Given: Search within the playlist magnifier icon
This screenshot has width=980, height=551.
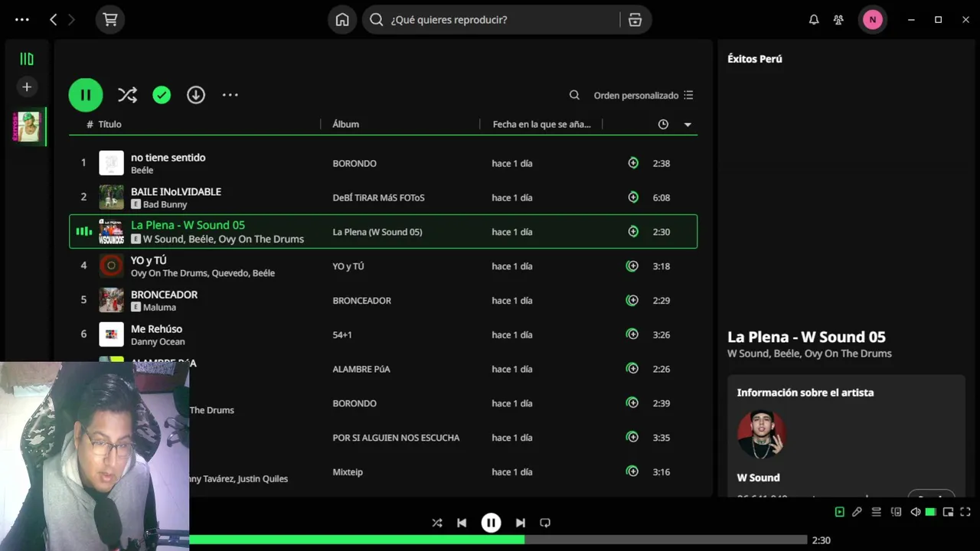Looking at the screenshot, I should click(x=574, y=95).
